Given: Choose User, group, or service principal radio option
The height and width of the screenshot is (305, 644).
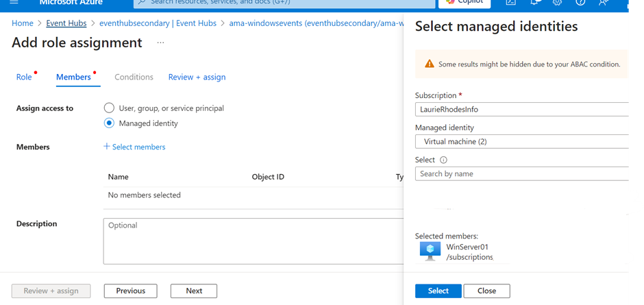Looking at the screenshot, I should (x=109, y=108).
